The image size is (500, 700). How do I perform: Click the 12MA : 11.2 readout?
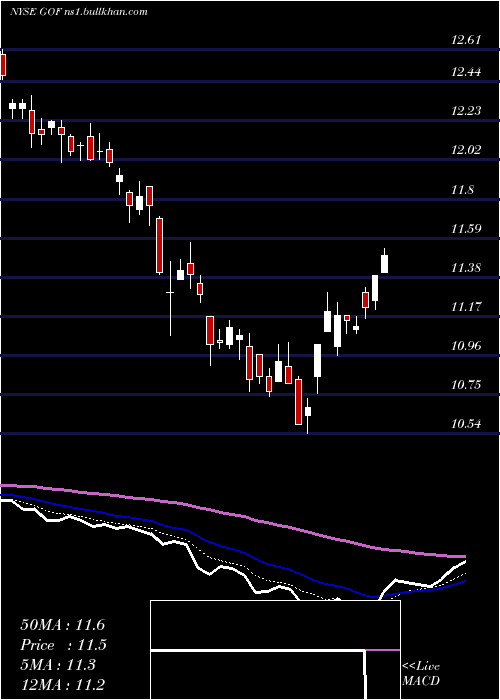[62, 685]
